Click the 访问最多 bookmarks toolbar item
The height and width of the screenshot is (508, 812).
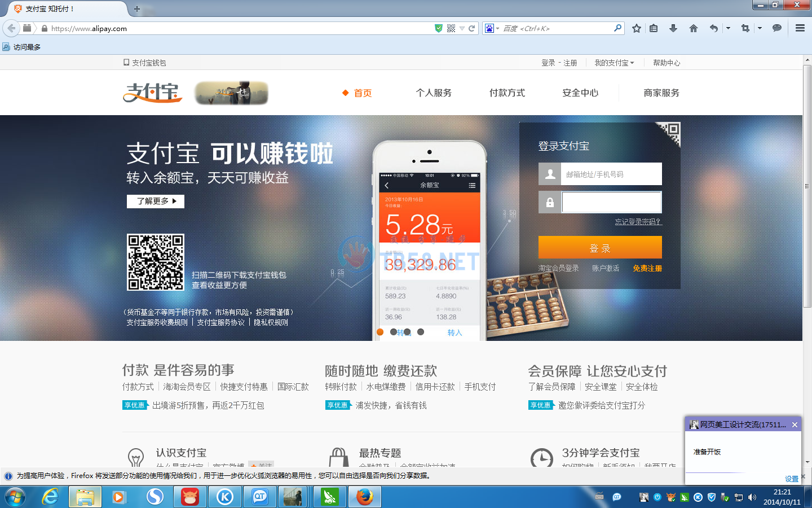(21, 47)
